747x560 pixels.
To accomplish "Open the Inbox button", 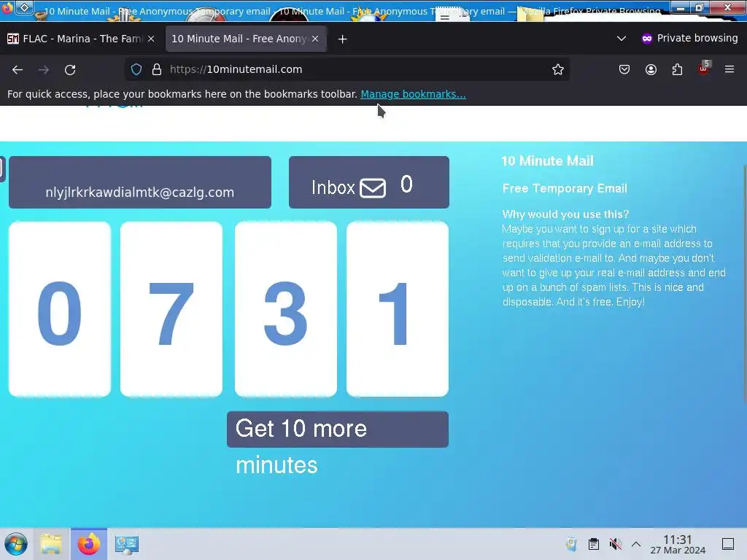I will (x=368, y=182).
